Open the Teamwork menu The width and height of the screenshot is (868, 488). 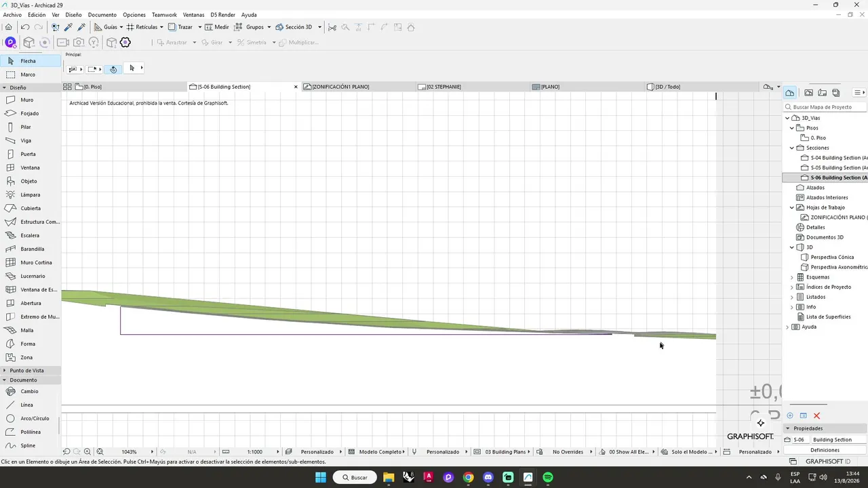(164, 14)
